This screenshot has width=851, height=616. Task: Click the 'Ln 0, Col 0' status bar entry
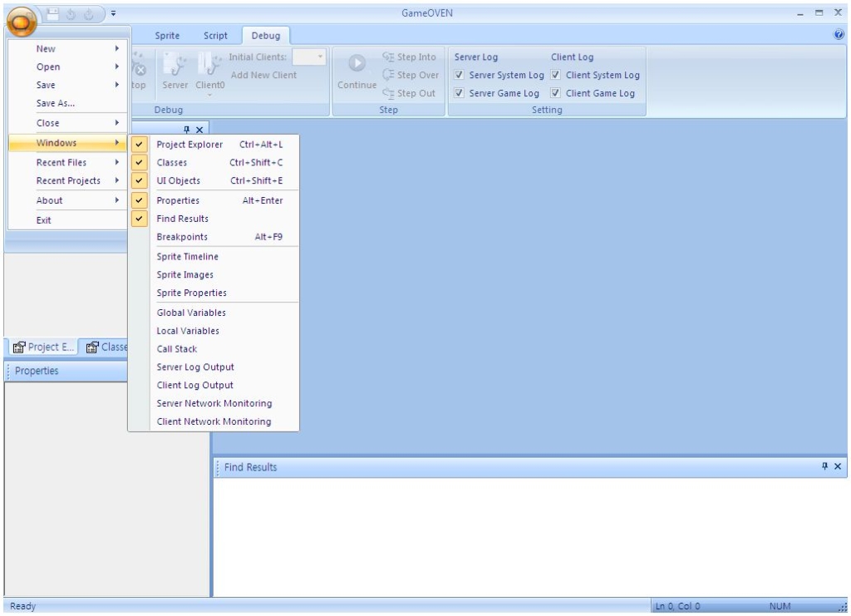click(678, 606)
